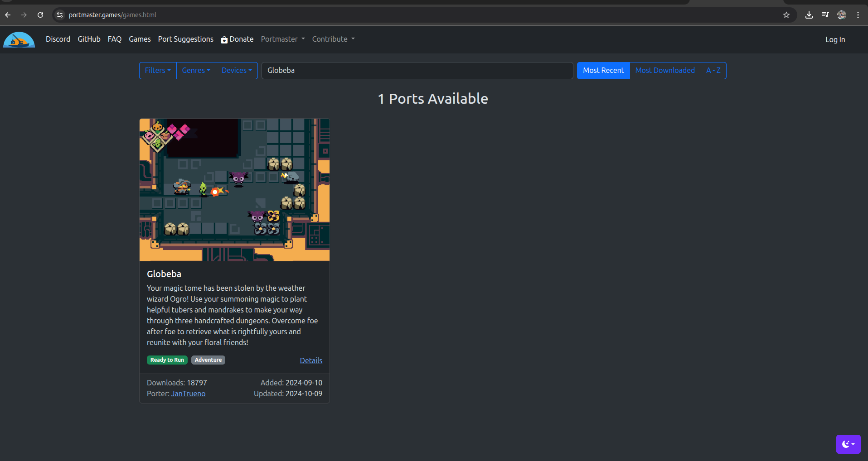
Task: Click the search field containing Globeba
Action: pos(417,71)
